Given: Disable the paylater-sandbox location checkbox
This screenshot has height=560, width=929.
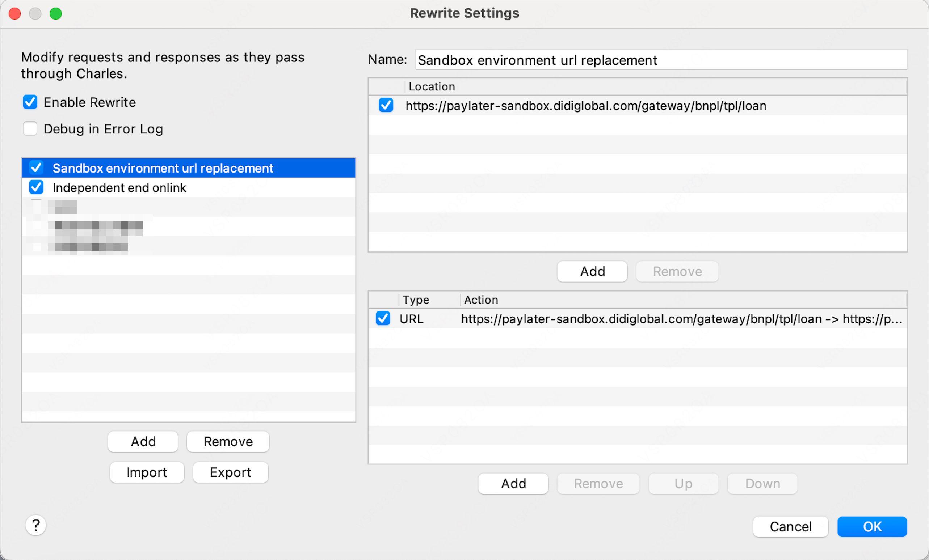Looking at the screenshot, I should (386, 105).
